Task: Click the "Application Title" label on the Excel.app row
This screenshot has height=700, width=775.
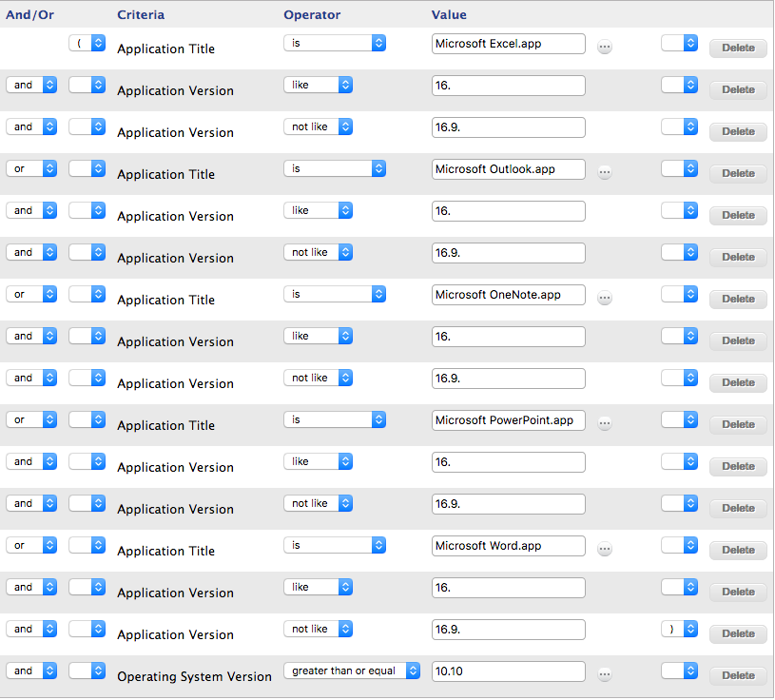Action: coord(166,49)
